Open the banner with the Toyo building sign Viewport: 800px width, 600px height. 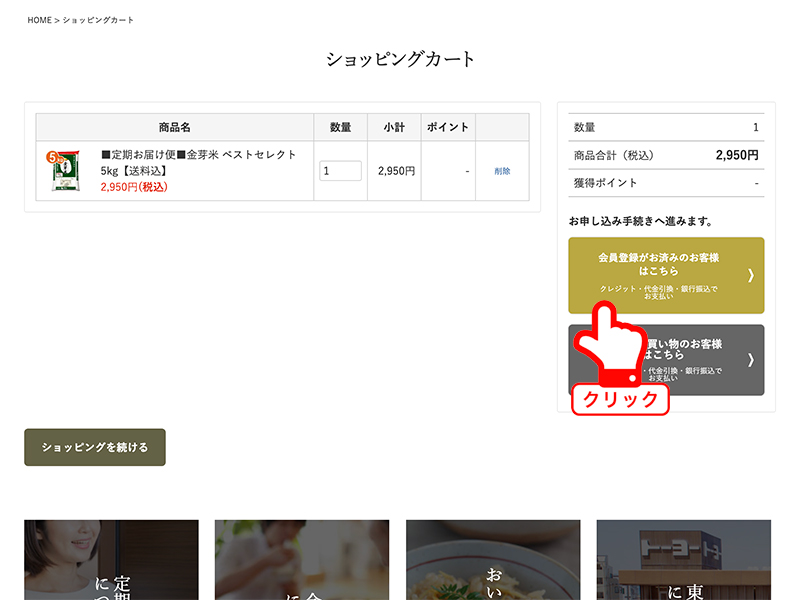(x=683, y=559)
